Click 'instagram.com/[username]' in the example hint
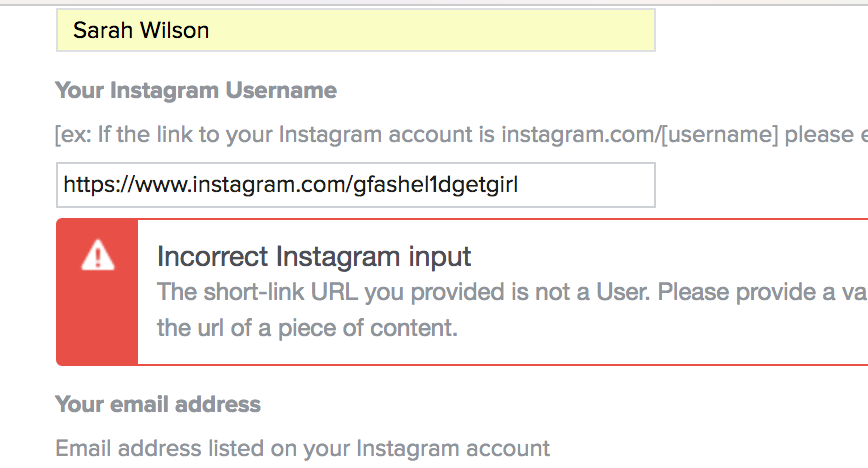The width and height of the screenshot is (868, 468). coord(640,135)
